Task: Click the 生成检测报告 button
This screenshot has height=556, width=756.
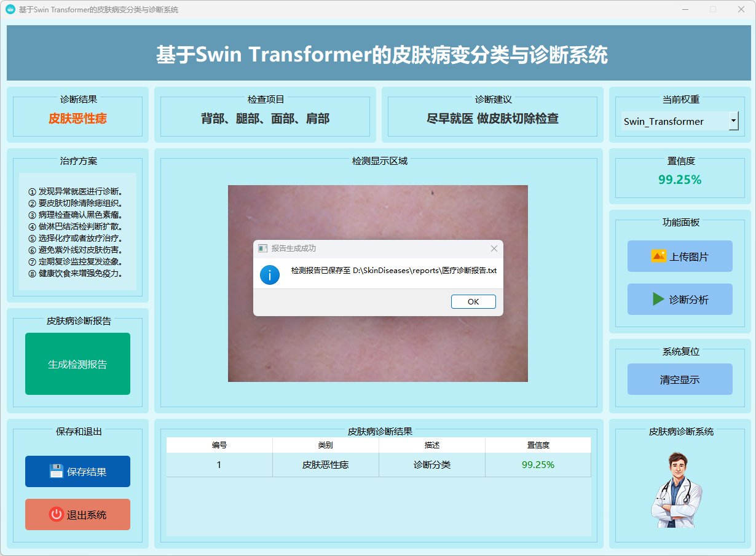Action: [x=77, y=364]
